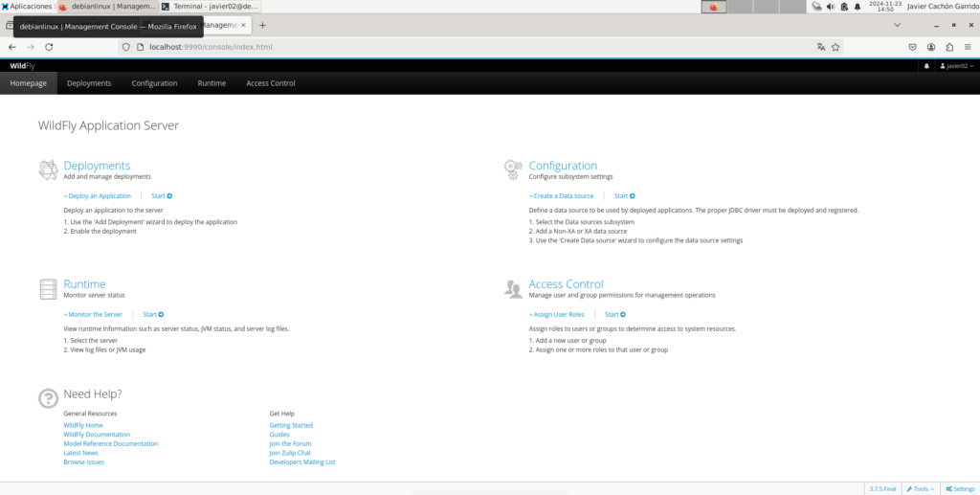Open the Getting Started link

(x=291, y=425)
